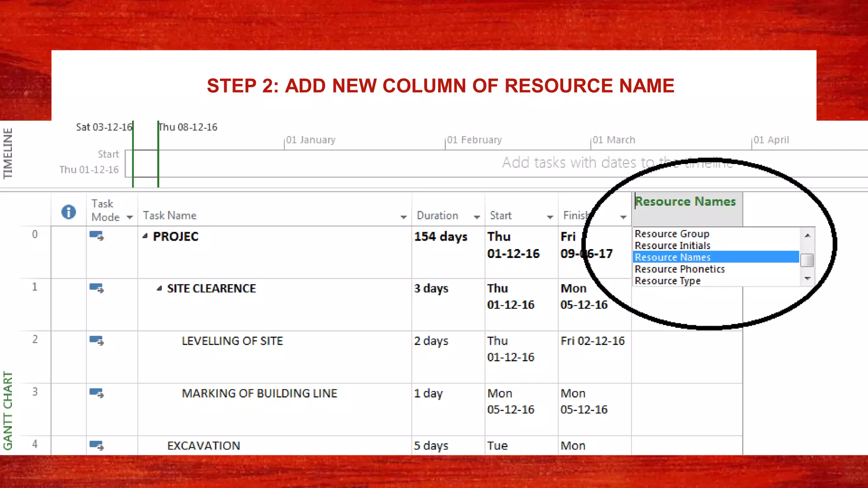Click task mode icon for EXCAVATION row
Screen dimensions: 868x488
coord(97,446)
